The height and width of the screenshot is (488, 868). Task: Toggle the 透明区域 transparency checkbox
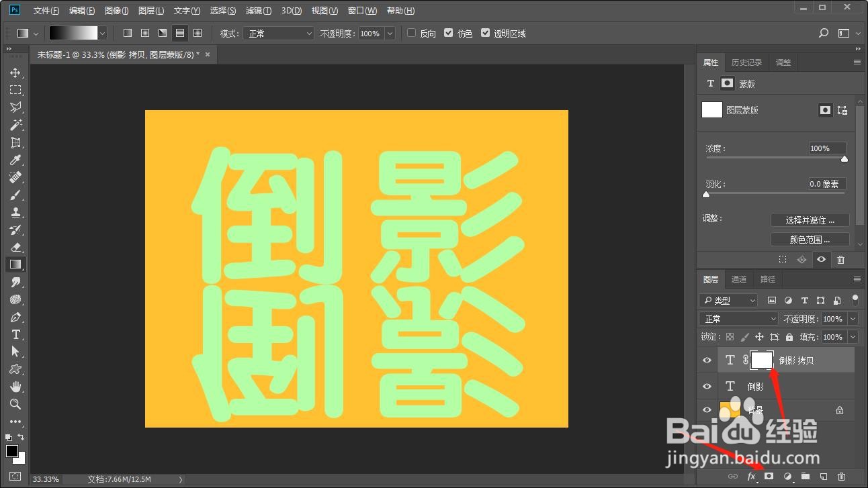click(485, 33)
